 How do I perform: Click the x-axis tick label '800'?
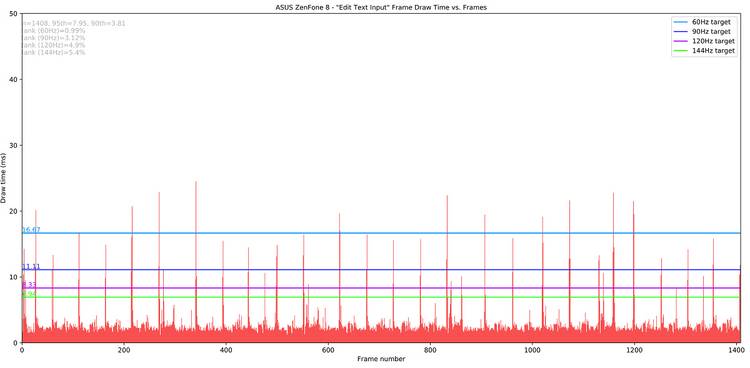click(x=430, y=350)
